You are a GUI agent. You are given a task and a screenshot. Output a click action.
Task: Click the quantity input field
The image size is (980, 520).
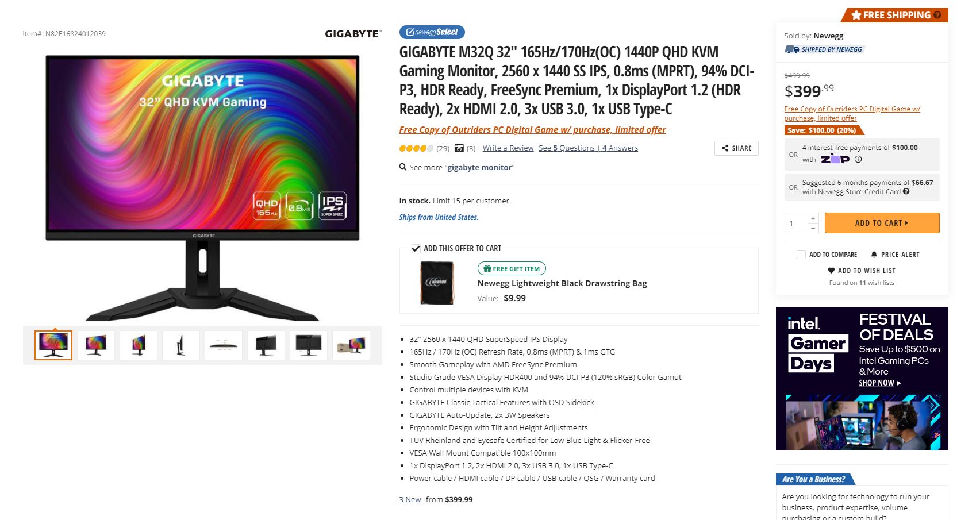[796, 223]
